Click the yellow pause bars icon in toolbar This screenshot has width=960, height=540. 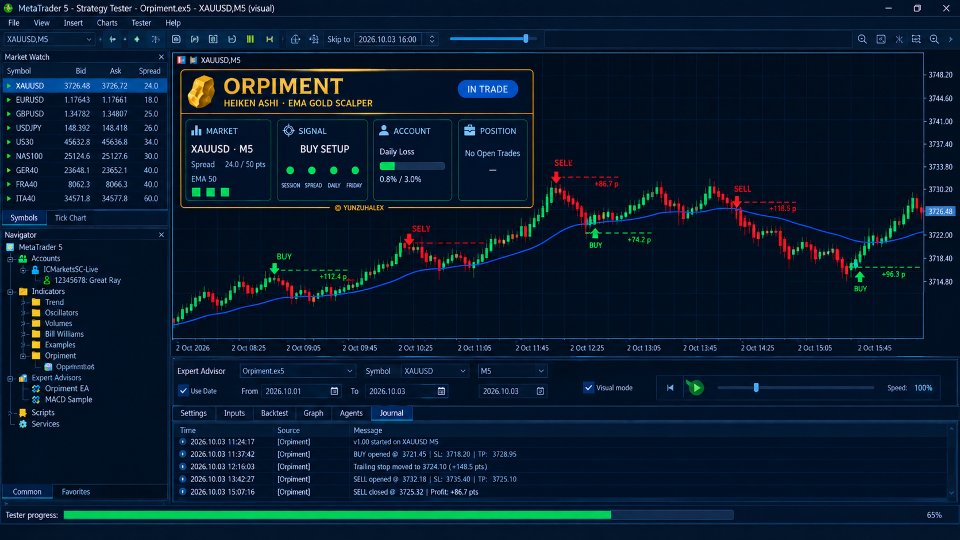pyautogui.click(x=250, y=39)
